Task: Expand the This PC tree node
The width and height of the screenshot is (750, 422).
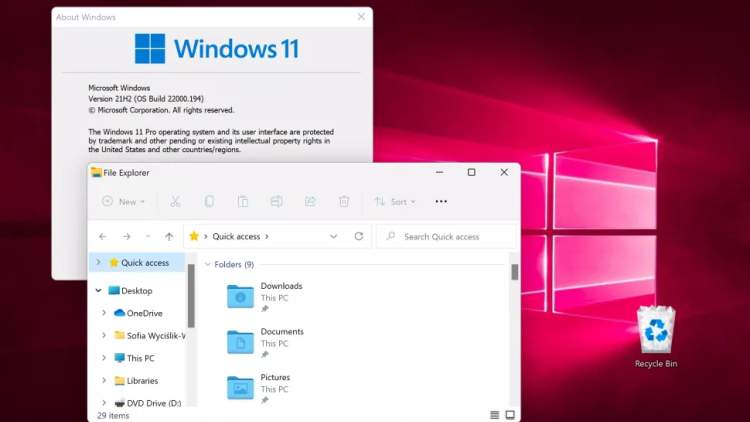Action: tap(104, 358)
